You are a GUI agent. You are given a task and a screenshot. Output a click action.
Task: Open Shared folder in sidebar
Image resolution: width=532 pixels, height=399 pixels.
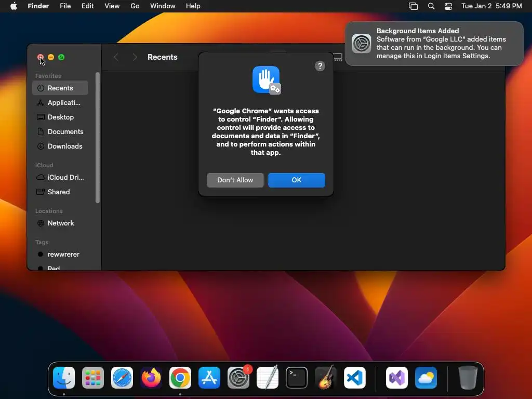pyautogui.click(x=60, y=192)
